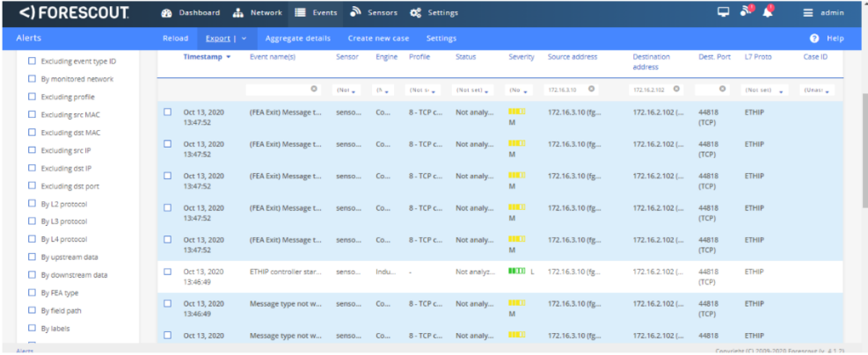Viewport: 868px width, 355px height.
Task: Check the By field path checkbox
Action: tap(32, 311)
